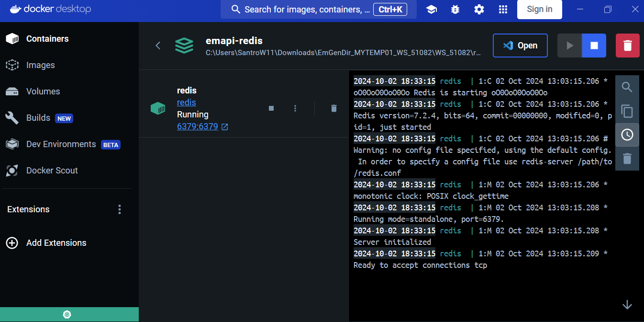Focus the search images and containers field

(x=319, y=10)
